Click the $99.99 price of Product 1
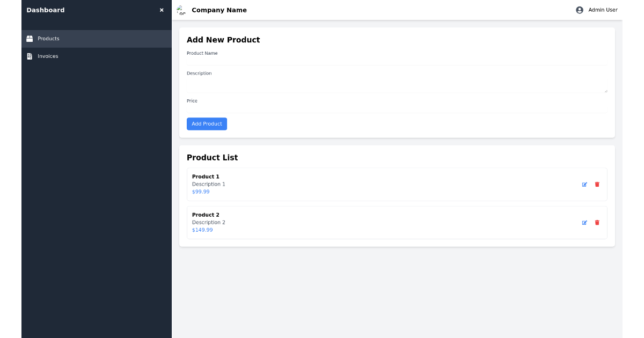 coord(200,192)
